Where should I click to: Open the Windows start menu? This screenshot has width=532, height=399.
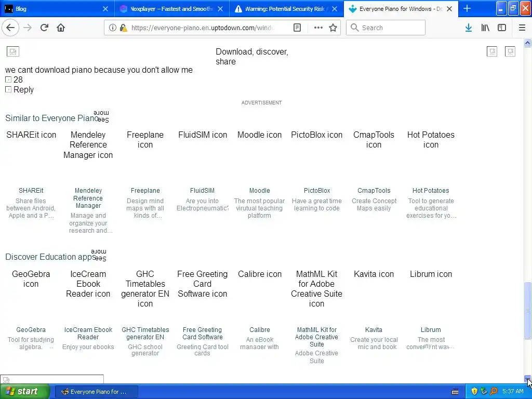coord(25,392)
